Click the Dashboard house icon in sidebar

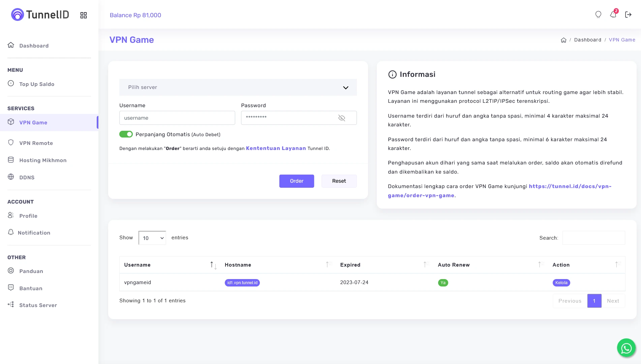[11, 45]
